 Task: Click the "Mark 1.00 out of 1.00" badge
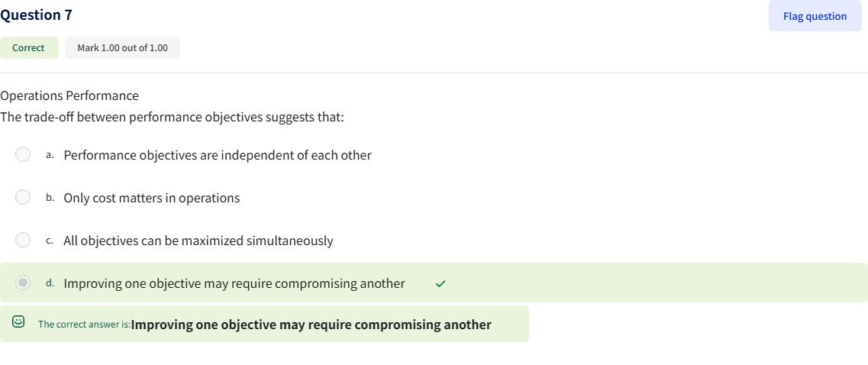click(x=122, y=48)
